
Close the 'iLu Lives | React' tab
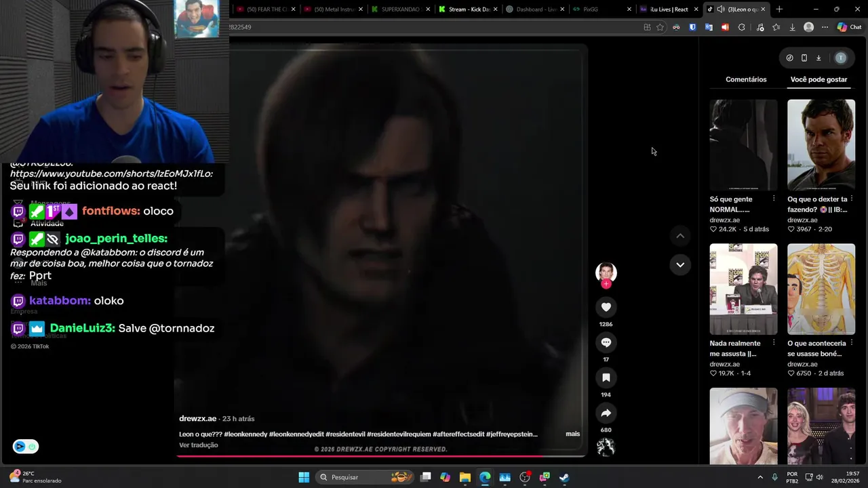tap(696, 9)
